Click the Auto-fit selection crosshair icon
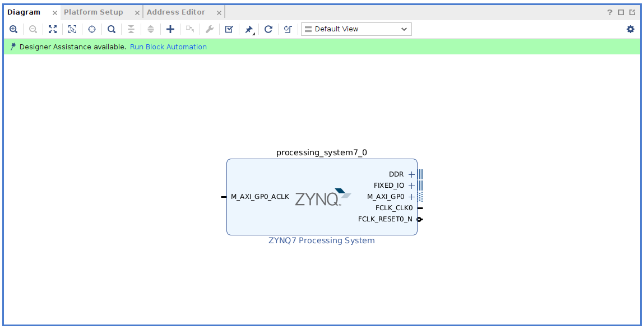Screen dimensions: 644x329 click(91, 29)
